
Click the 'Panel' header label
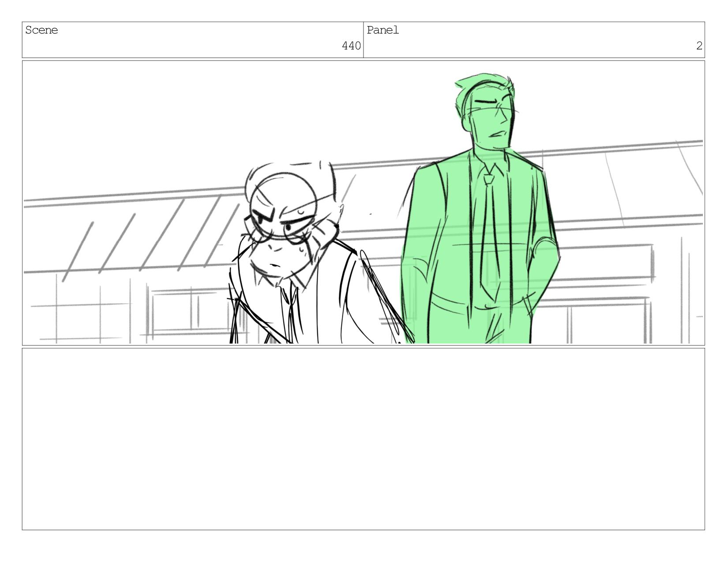(x=383, y=30)
